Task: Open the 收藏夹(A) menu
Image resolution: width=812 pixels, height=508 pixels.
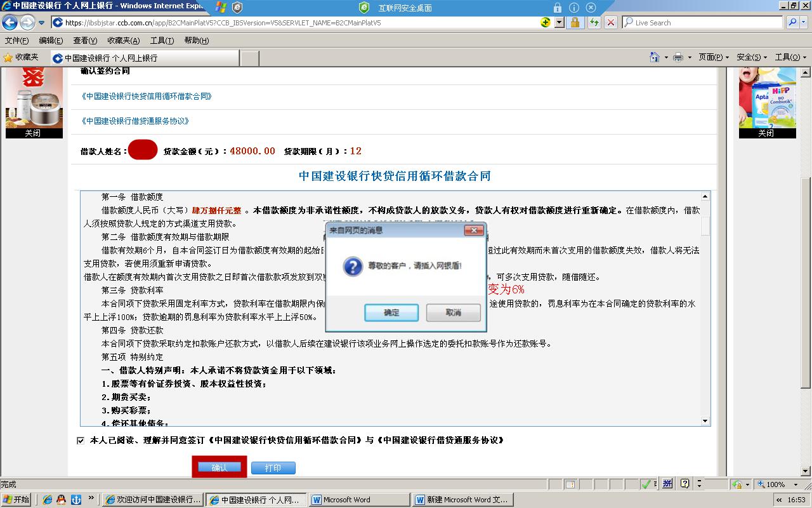Action: pyautogui.click(x=123, y=40)
